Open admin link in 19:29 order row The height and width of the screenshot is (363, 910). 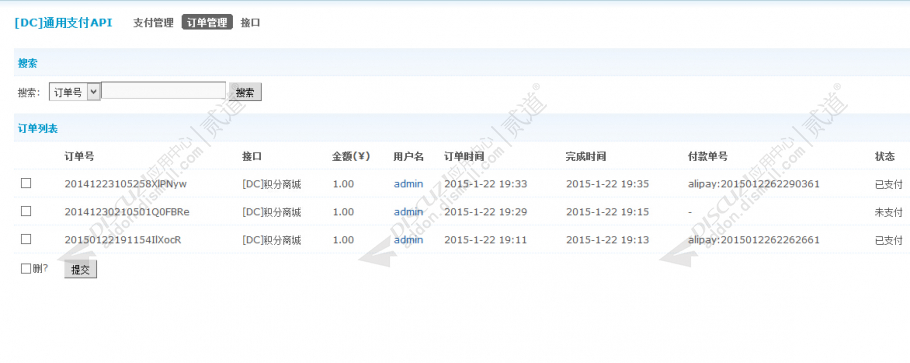(x=409, y=212)
